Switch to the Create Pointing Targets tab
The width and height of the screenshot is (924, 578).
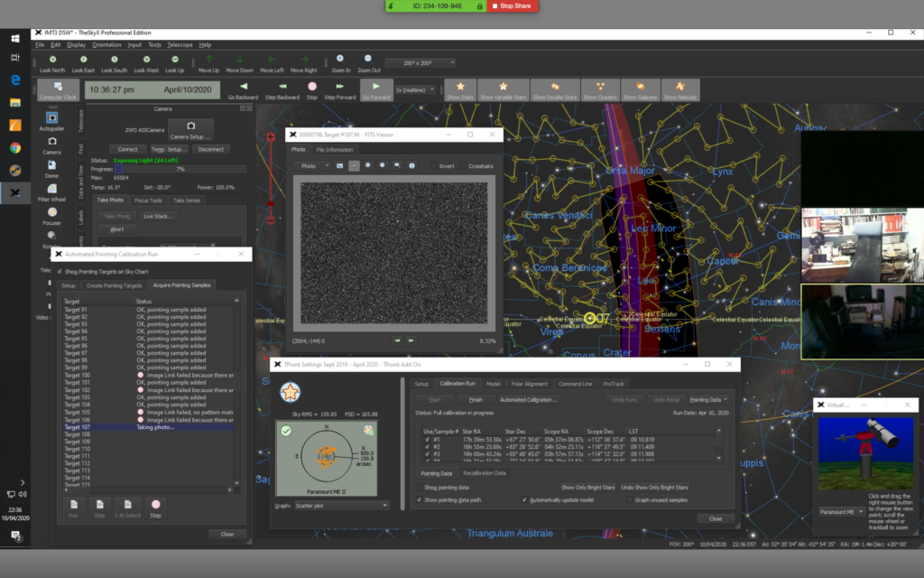tap(114, 285)
